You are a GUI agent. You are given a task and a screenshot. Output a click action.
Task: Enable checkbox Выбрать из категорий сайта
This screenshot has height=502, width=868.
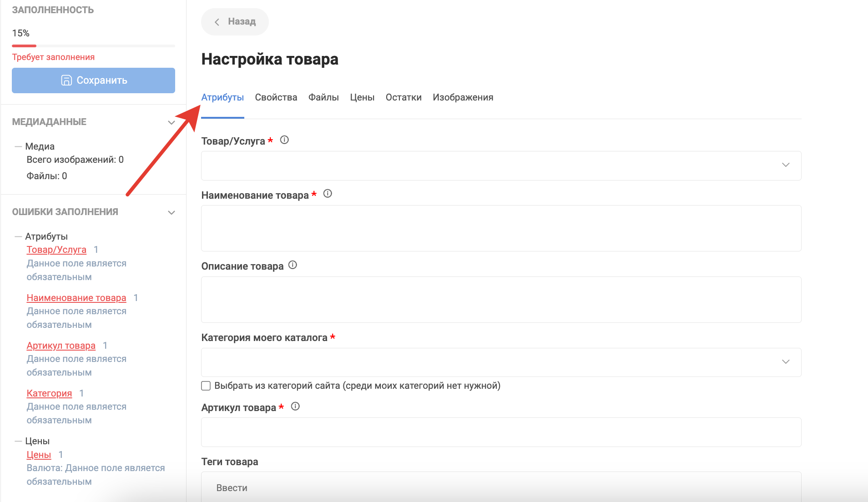(x=206, y=386)
